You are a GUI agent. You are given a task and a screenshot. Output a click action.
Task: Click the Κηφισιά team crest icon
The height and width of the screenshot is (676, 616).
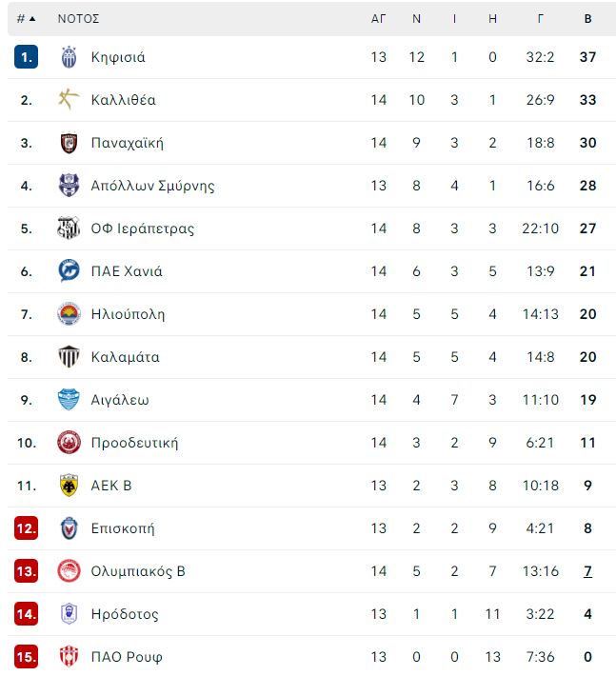69,57
